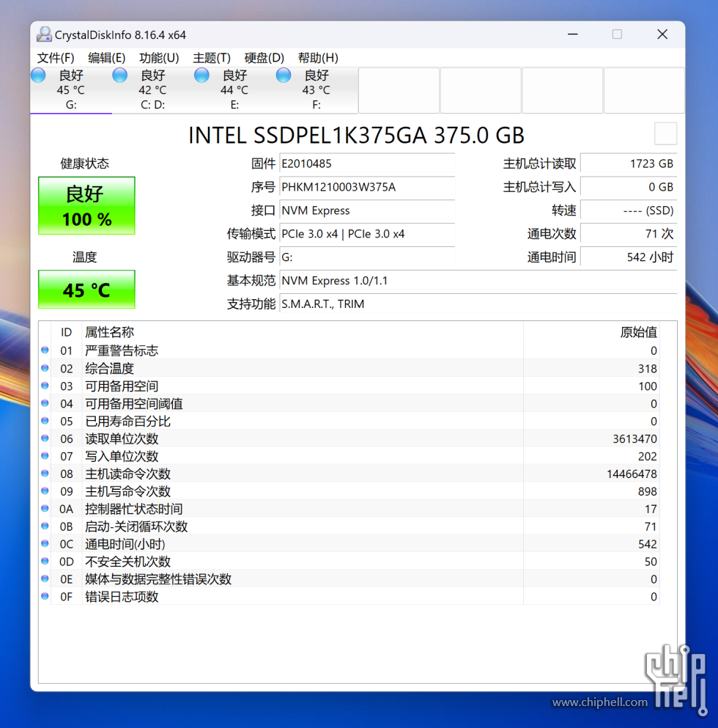
Task: Click the firmware field E2010485
Action: coord(367,164)
